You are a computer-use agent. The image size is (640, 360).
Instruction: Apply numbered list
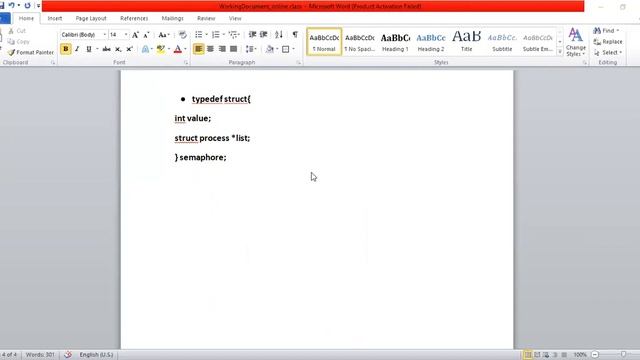pyautogui.click(x=216, y=35)
